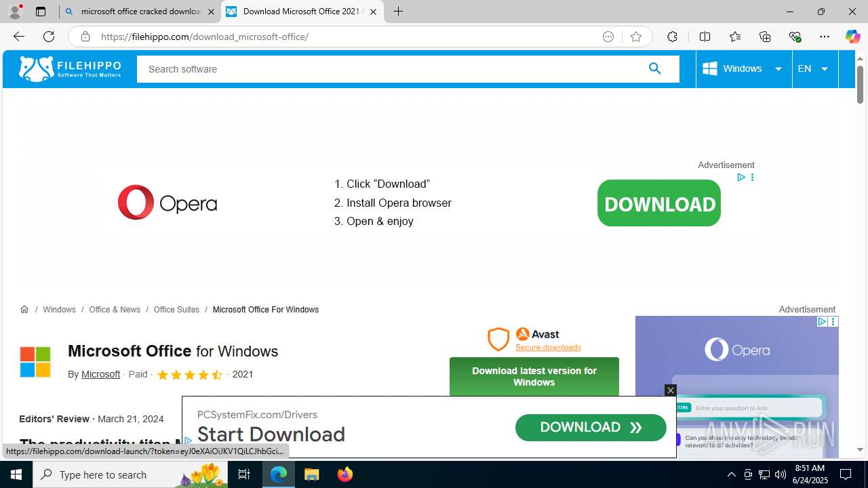
Task: Switch to the microsoft office cracked download tab
Action: [140, 12]
